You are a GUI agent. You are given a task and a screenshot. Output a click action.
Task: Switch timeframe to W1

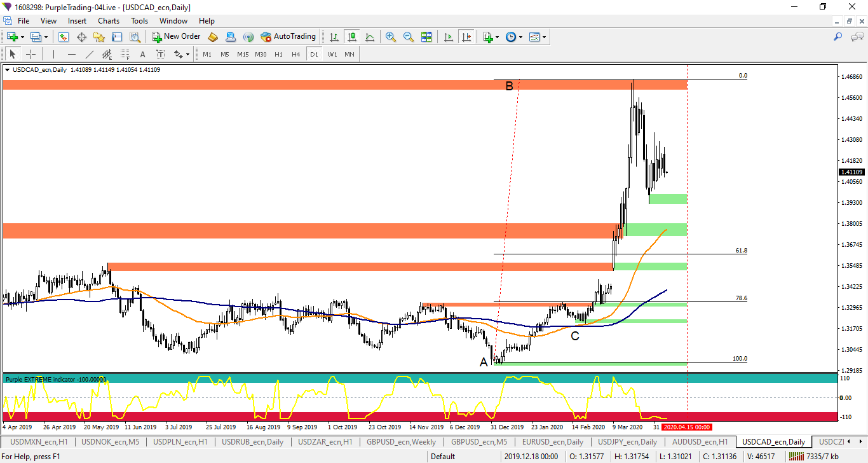pos(332,54)
